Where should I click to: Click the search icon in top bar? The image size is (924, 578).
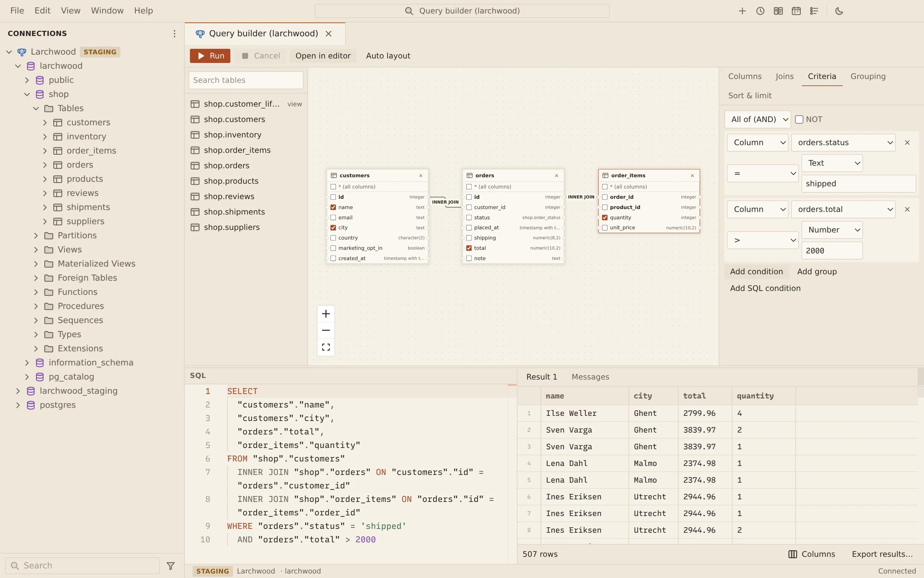tap(409, 11)
